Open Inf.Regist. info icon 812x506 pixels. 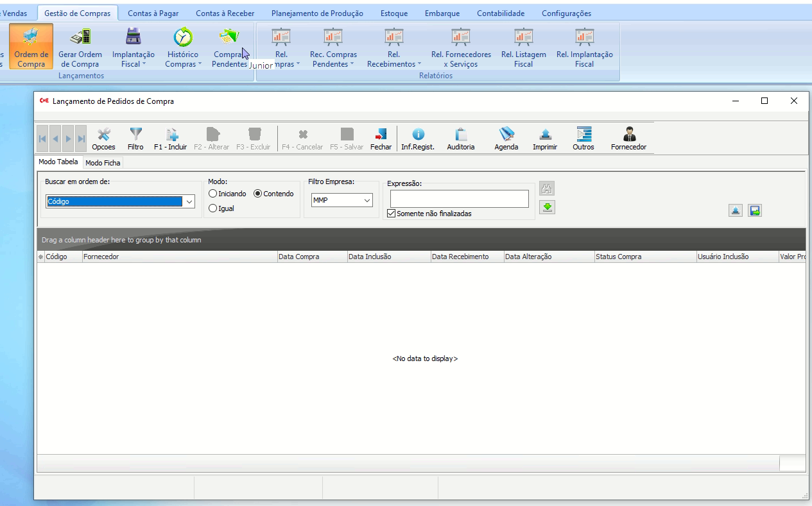[418, 135]
